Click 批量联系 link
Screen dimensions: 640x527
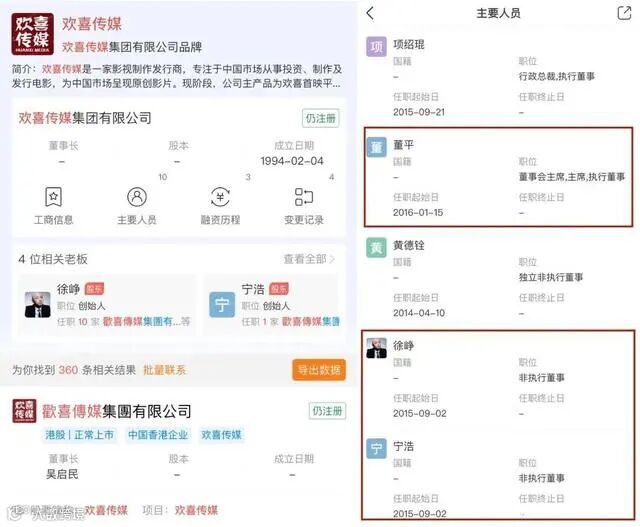tap(164, 370)
